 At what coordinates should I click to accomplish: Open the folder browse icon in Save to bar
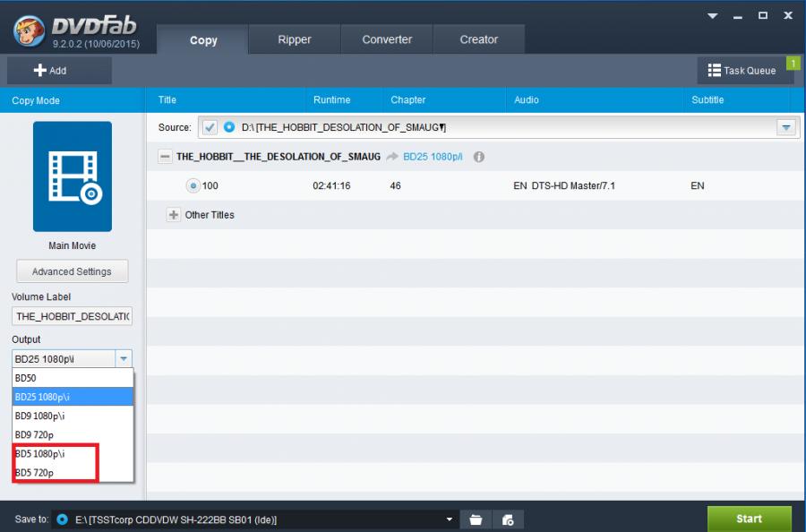pos(476,519)
